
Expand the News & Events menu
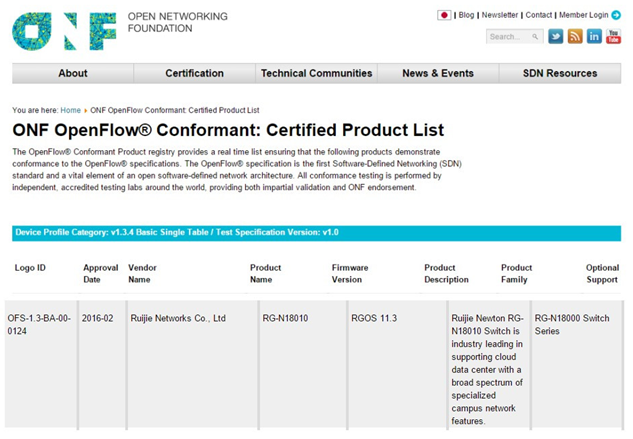click(438, 73)
